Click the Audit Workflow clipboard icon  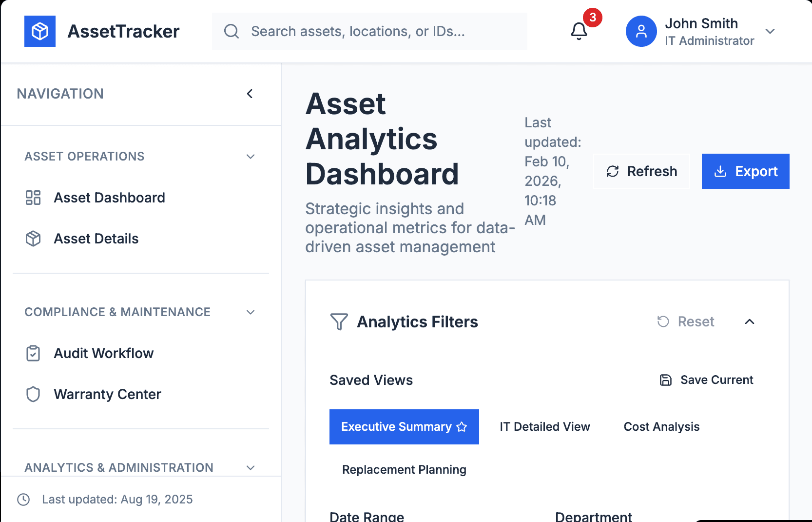pyautogui.click(x=33, y=353)
